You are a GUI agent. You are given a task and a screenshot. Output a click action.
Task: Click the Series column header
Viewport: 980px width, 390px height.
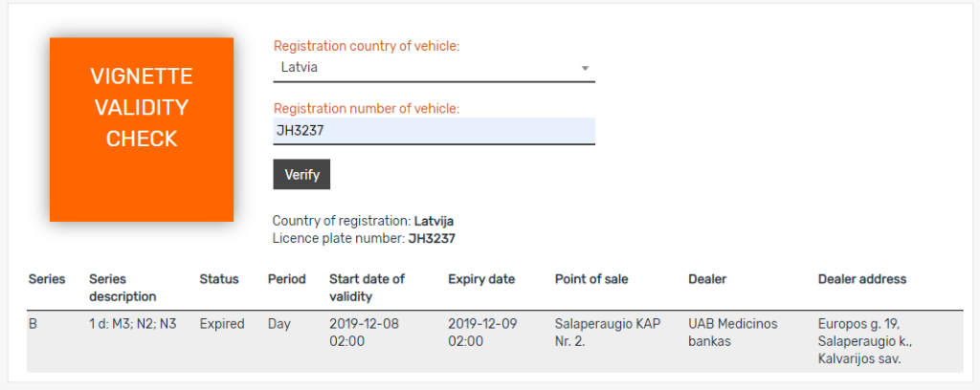coord(47,279)
